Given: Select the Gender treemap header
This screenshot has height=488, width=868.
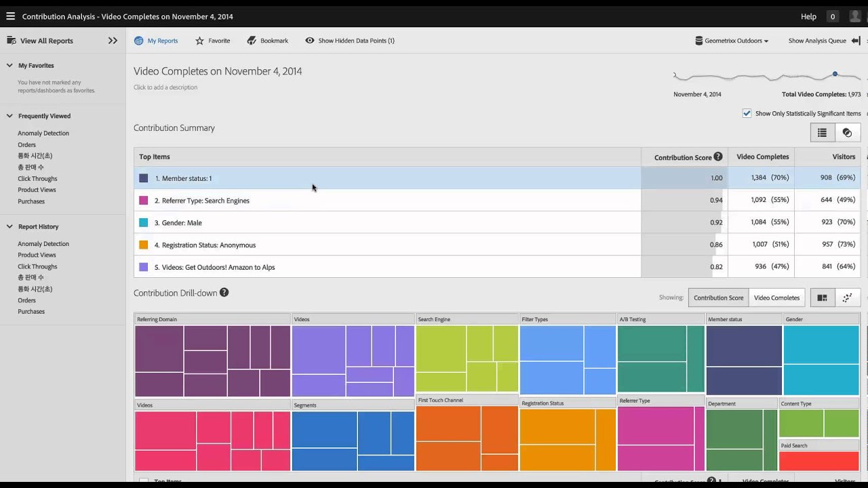Looking at the screenshot, I should tap(821, 319).
